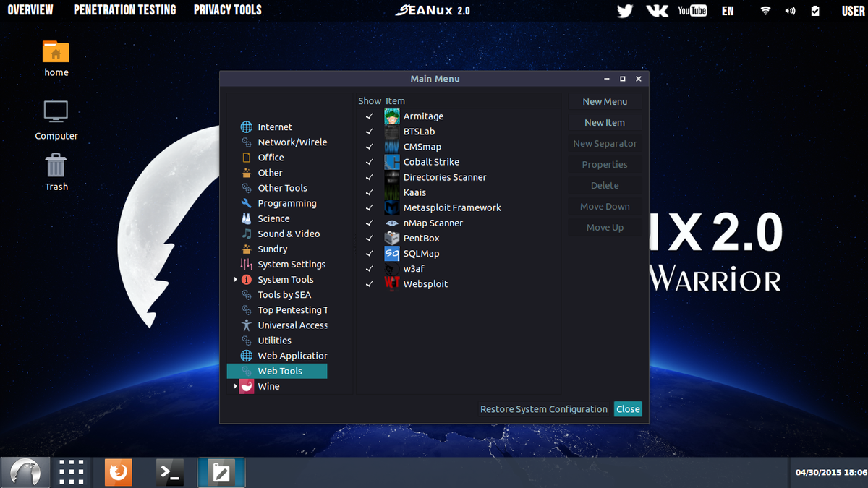Uncheck the Websploit show checkmark

[x=370, y=283]
